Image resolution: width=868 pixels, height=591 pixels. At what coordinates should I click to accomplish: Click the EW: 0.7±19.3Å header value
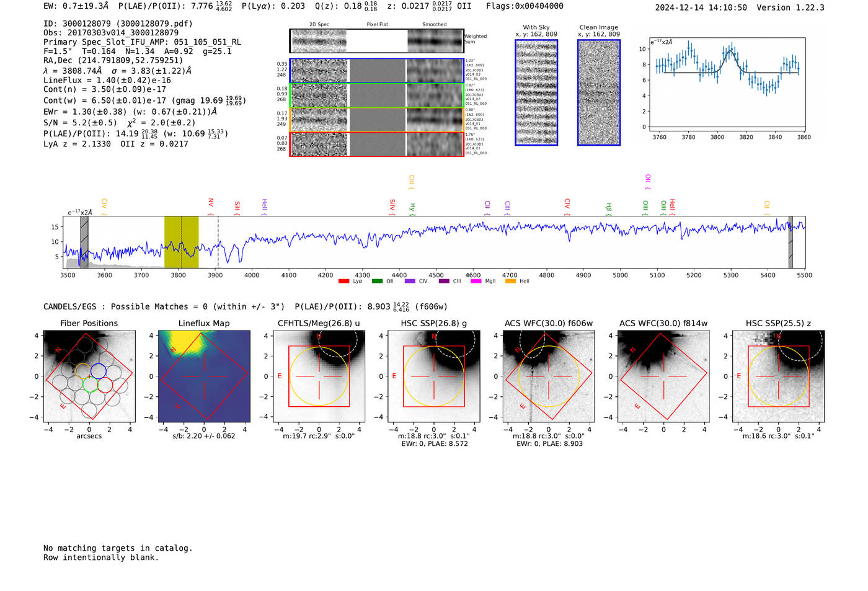[76, 6]
